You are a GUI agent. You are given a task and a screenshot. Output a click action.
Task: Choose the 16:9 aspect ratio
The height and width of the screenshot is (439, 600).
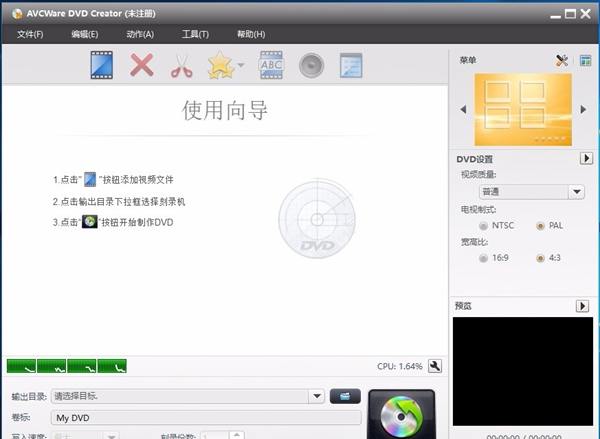(483, 258)
